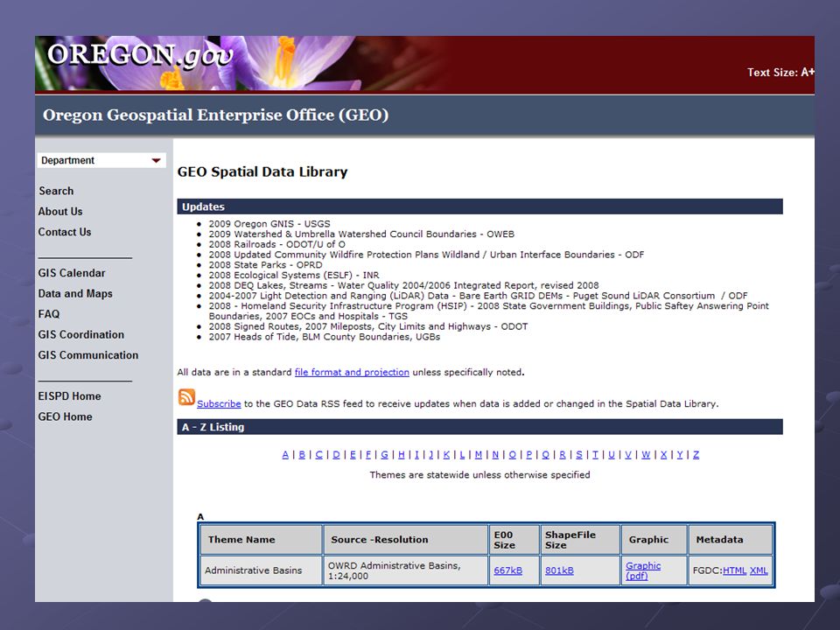Jump to letter E listing
840x630 pixels.
[x=353, y=454]
